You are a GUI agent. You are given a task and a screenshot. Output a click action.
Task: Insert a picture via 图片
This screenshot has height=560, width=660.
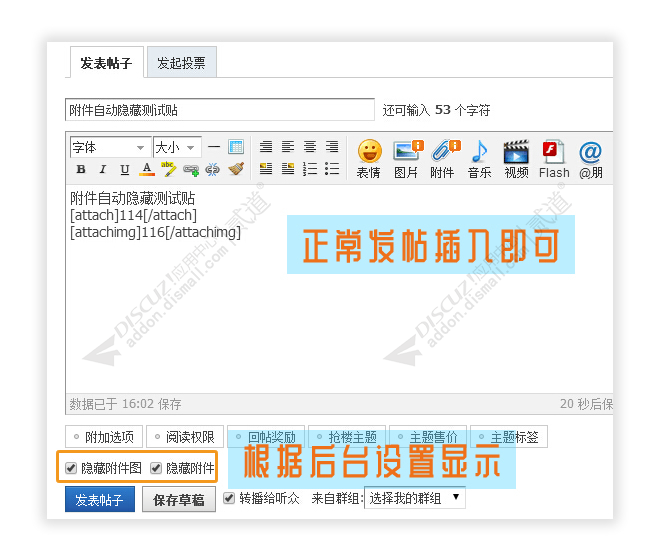[x=407, y=159]
